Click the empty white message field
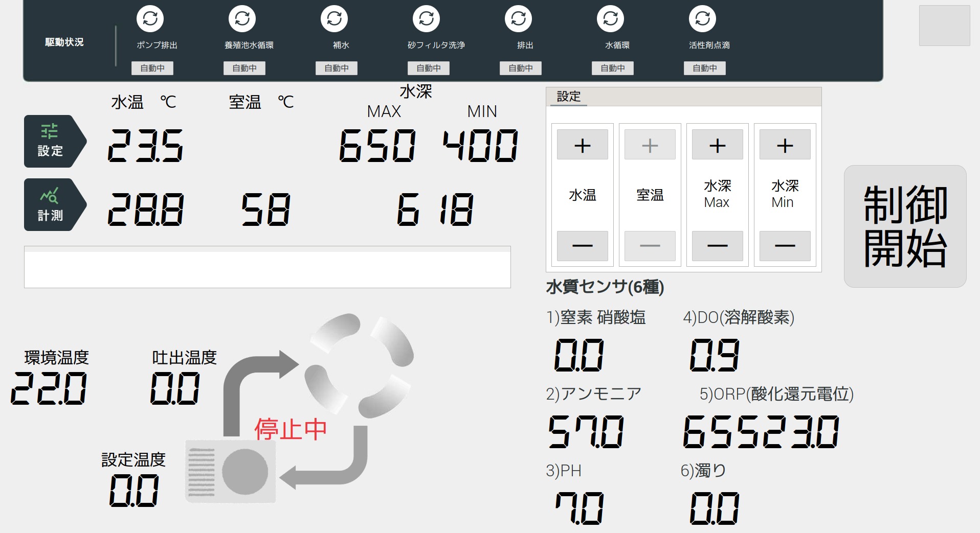The width and height of the screenshot is (980, 533). point(267,267)
